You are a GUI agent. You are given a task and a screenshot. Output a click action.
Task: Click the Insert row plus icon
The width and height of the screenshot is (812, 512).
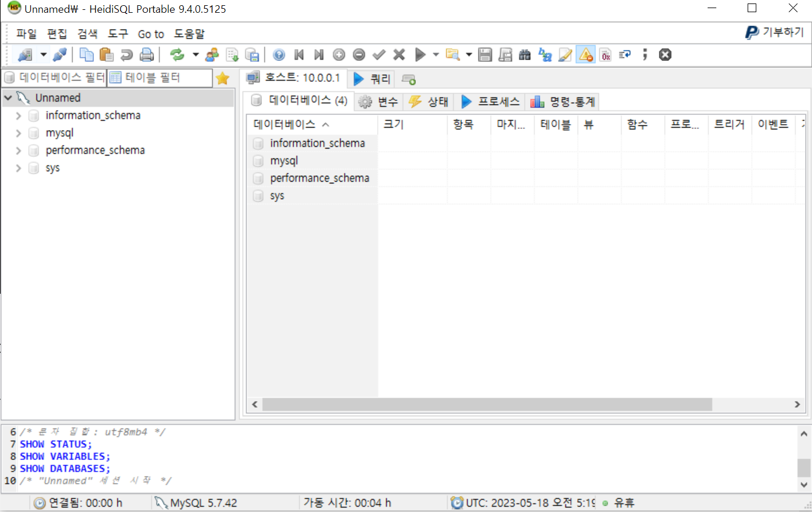pos(339,55)
